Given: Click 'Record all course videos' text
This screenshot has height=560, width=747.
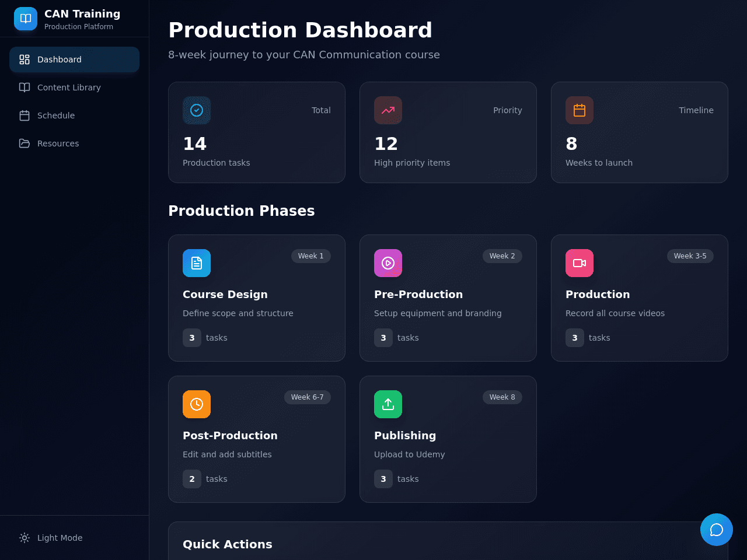Looking at the screenshot, I should (x=615, y=313).
